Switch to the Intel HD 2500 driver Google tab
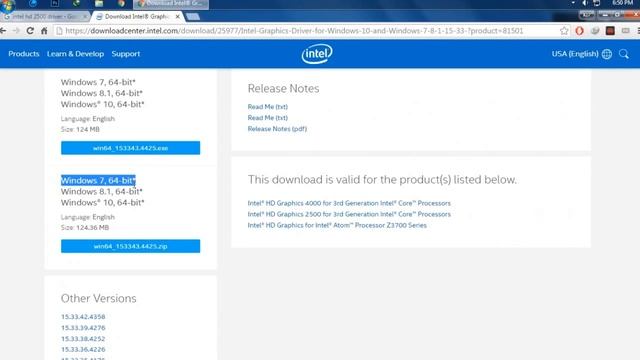The image size is (640, 360). pos(44,16)
